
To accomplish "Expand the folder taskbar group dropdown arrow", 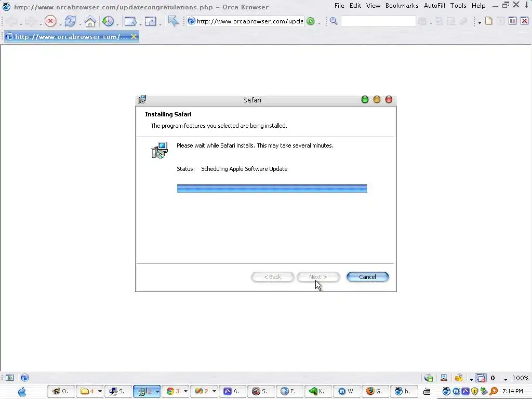I will click(x=100, y=391).
